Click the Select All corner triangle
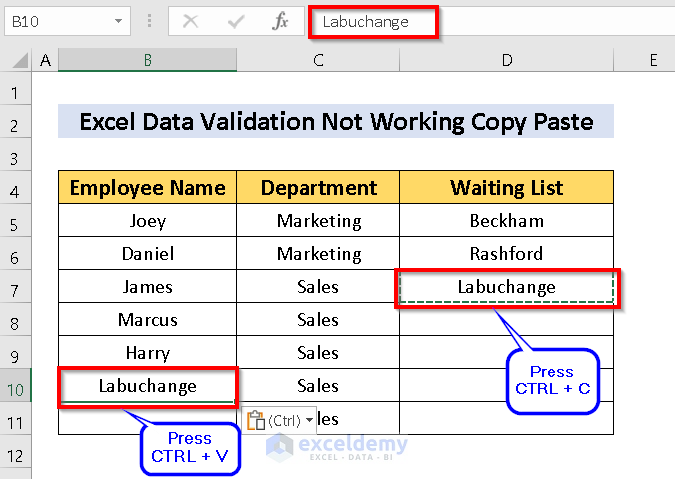675x479 pixels. [20, 60]
